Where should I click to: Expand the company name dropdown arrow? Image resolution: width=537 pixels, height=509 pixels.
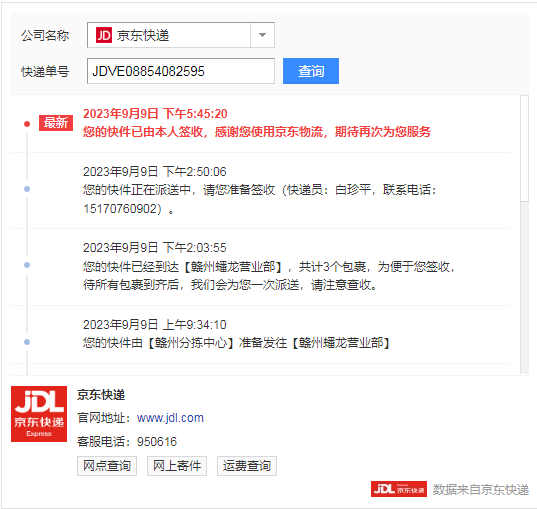[x=262, y=35]
